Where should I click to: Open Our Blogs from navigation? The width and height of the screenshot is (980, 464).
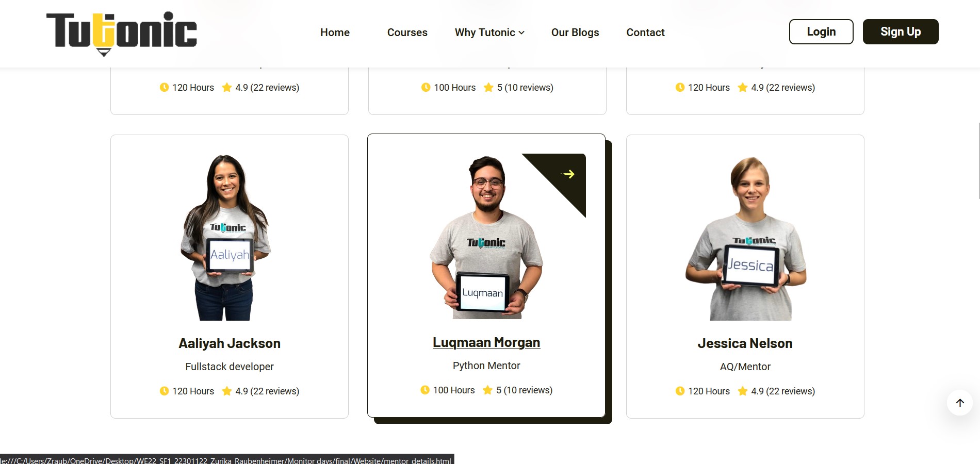pos(575,32)
